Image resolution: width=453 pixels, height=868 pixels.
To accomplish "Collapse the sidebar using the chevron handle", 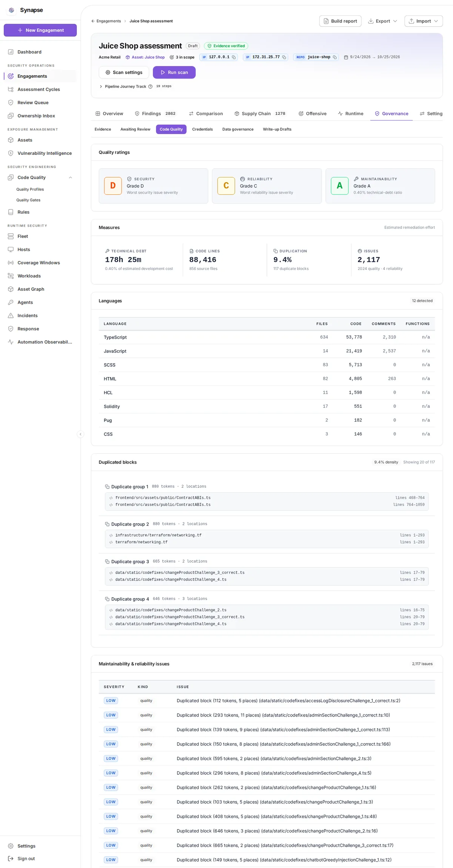I will pyautogui.click(x=80, y=434).
